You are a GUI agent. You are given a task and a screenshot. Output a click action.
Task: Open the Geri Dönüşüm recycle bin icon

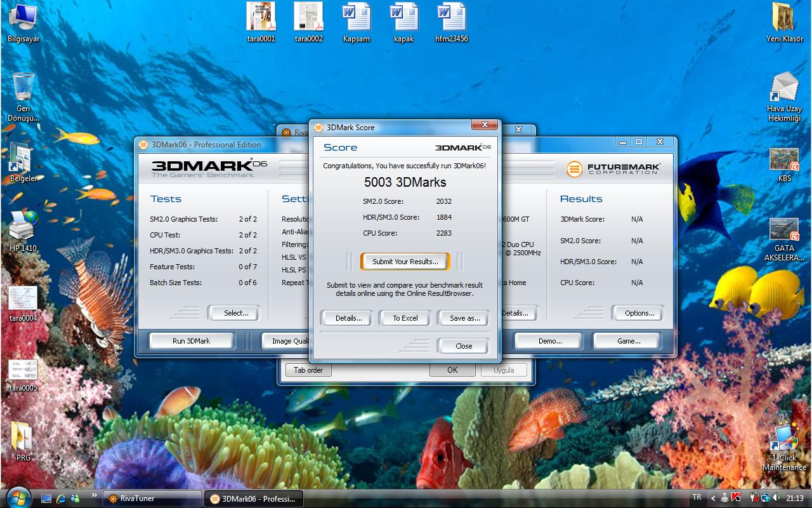point(23,97)
